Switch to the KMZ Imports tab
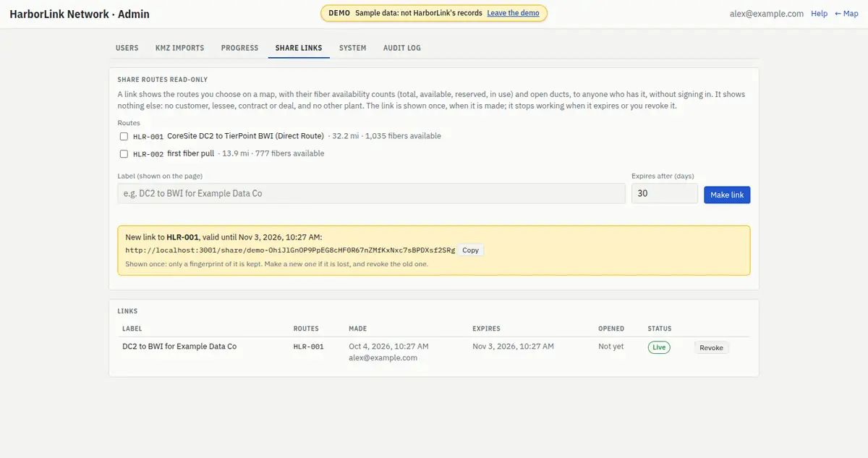The width and height of the screenshot is (868, 458). pyautogui.click(x=179, y=48)
